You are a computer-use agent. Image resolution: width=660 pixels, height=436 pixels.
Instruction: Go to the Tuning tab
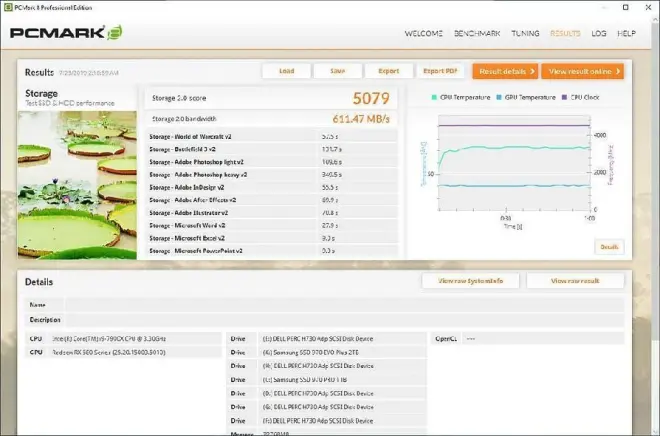525,33
